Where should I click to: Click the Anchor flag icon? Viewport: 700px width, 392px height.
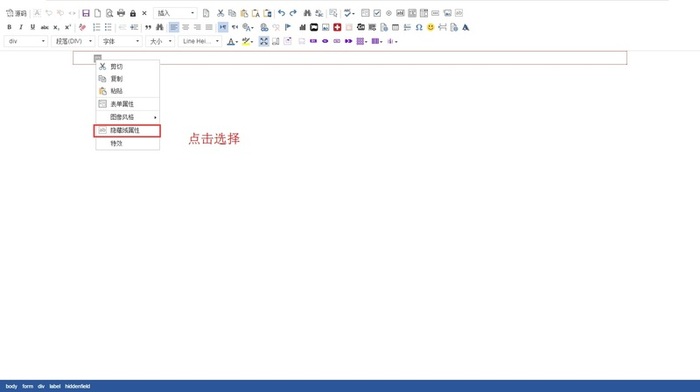pyautogui.click(x=288, y=27)
